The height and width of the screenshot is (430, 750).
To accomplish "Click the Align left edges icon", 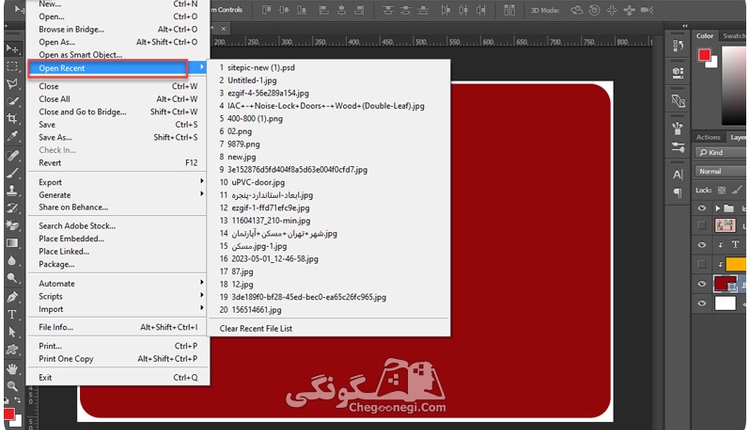I will pyautogui.click(x=324, y=10).
